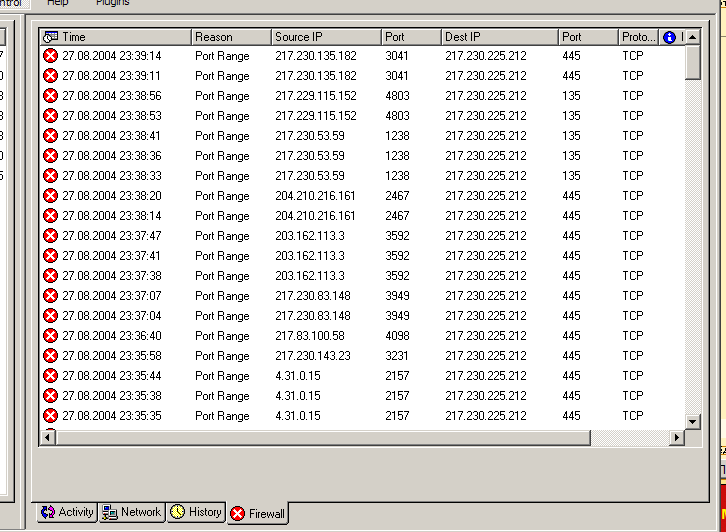Click blocked icon for 23:37:07 entry
The image size is (726, 532).
pyautogui.click(x=50, y=296)
